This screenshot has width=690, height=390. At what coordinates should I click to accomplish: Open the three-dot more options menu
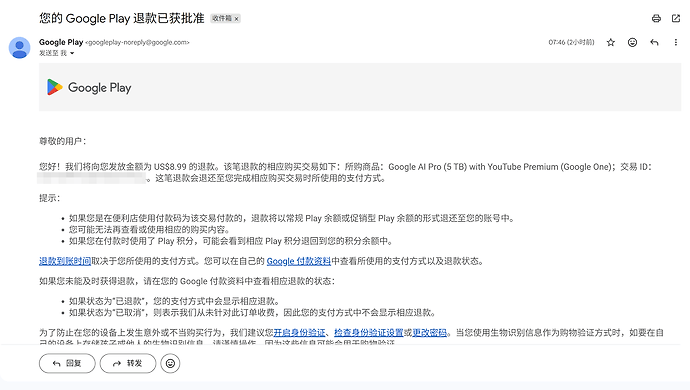675,42
